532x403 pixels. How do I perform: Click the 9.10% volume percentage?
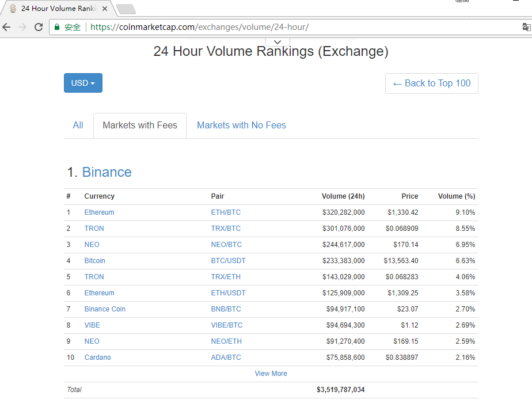coord(465,212)
